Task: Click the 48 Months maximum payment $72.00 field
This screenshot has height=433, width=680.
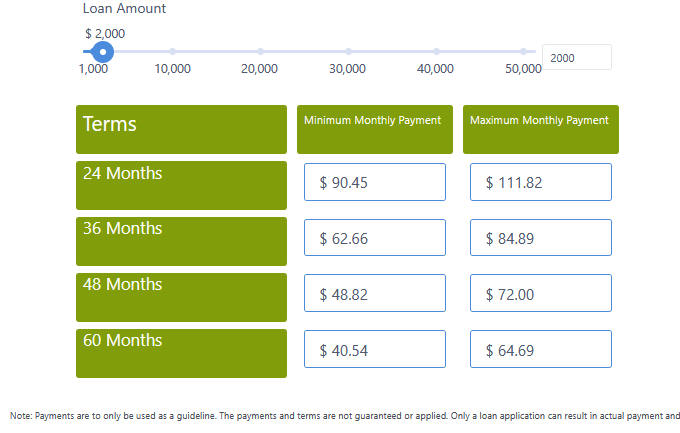Action: [540, 294]
